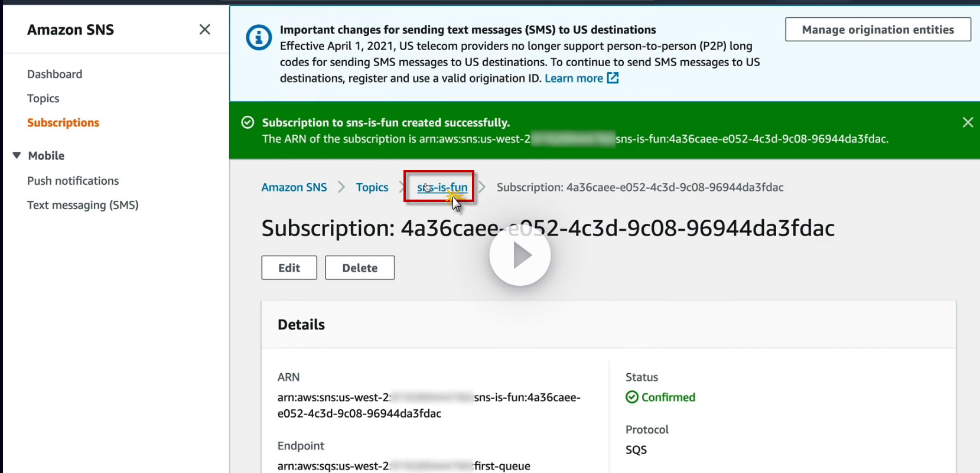Click the external link icon after Learn more
Screen dimensions: 980x473
(613, 78)
